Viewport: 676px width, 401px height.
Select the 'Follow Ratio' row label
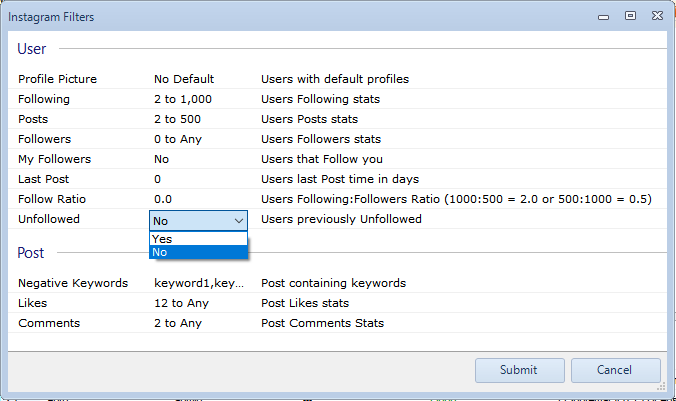(x=52, y=199)
